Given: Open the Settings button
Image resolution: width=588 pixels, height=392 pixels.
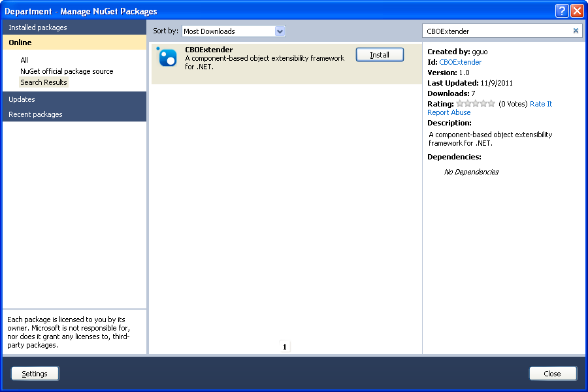Looking at the screenshot, I should 35,374.
